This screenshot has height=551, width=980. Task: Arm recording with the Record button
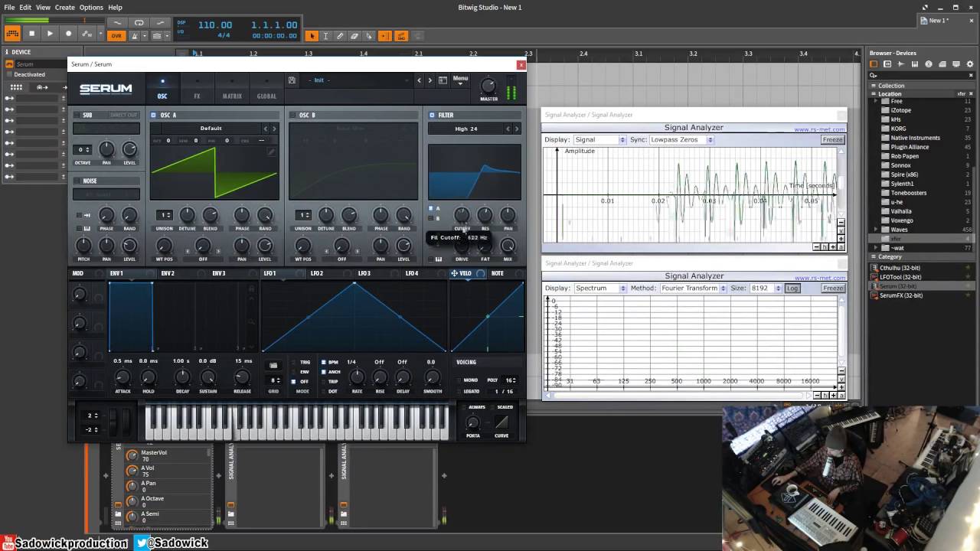tap(68, 34)
